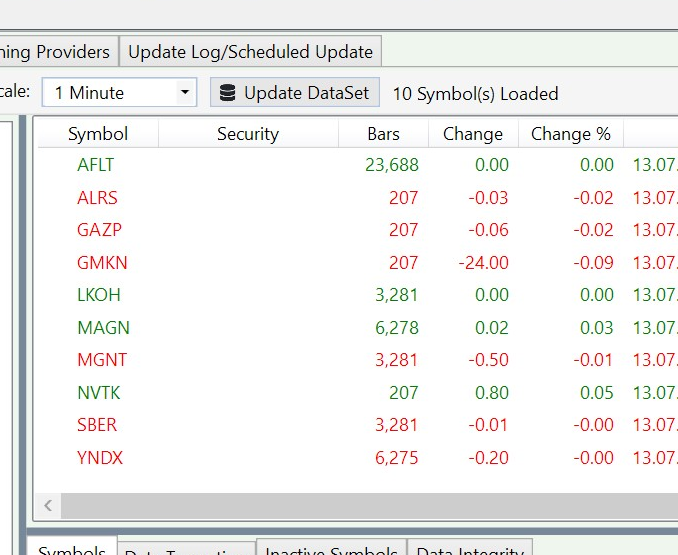This screenshot has width=678, height=555.
Task: Click the 6,275 bars value
Action: coord(397,458)
